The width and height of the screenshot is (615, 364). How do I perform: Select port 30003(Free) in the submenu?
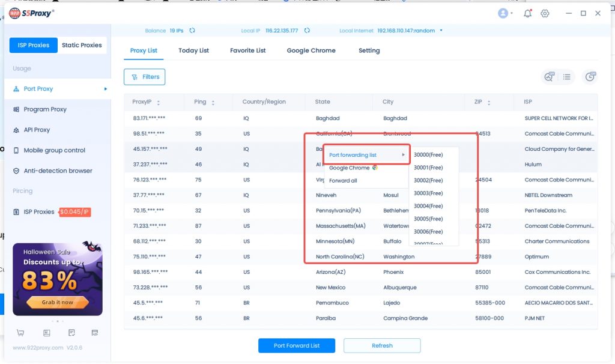click(x=434, y=193)
